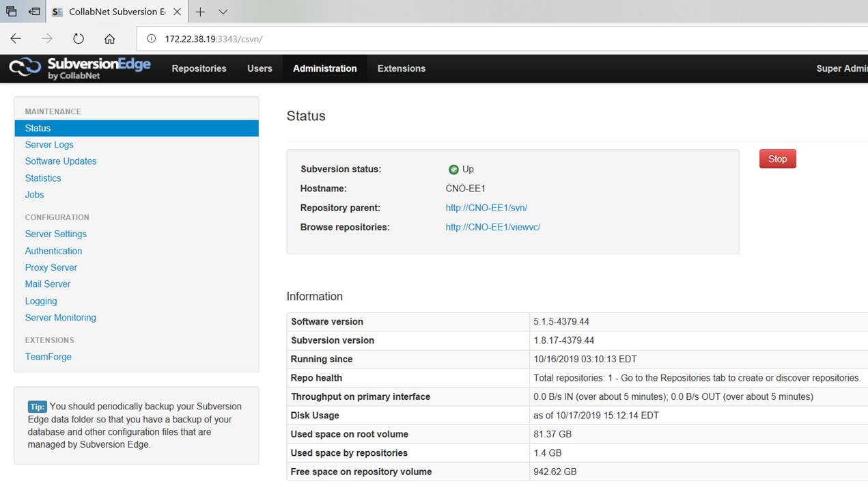This screenshot has width=868, height=488.
Task: Click the browser Back arrow
Action: pos(16,39)
